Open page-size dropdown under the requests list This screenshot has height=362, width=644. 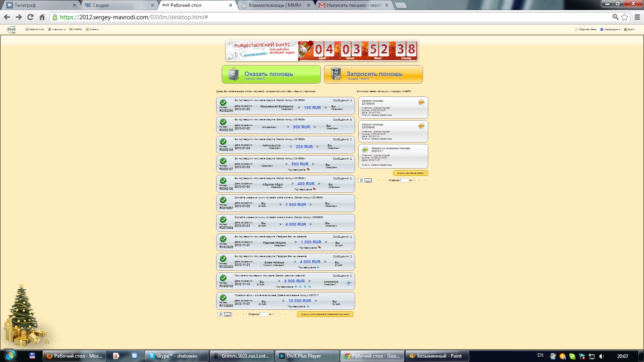[x=365, y=180]
